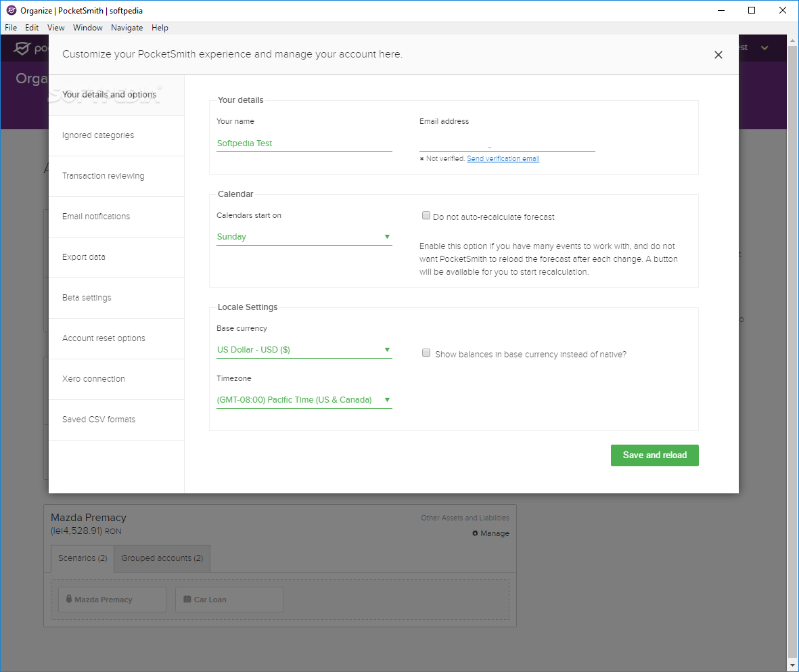Minimize the PocketSmith window
The width and height of the screenshot is (799, 672).
(x=721, y=10)
